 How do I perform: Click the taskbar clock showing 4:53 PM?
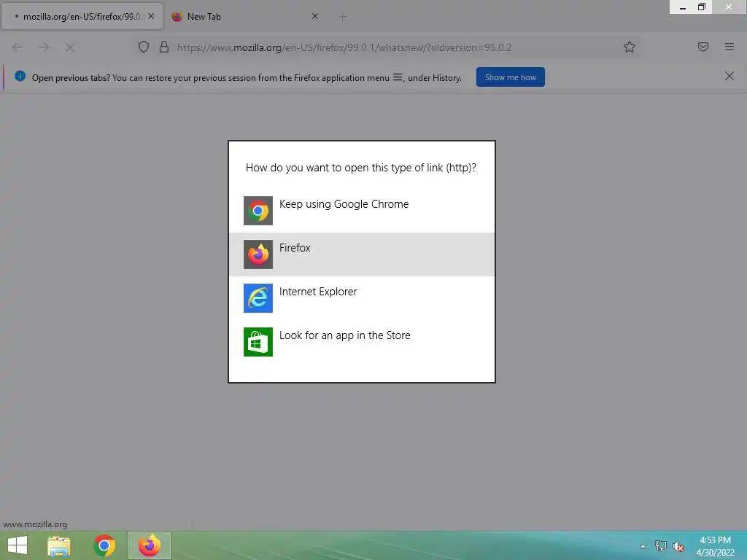point(715,546)
